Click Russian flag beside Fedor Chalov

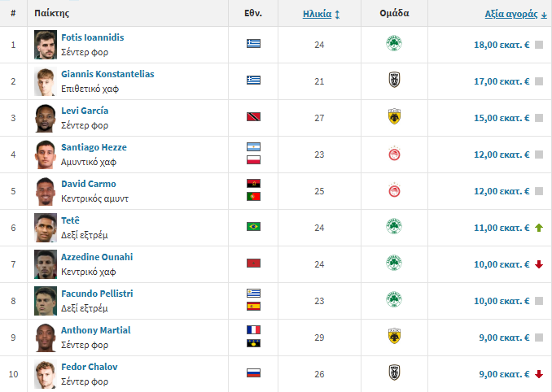point(253,373)
